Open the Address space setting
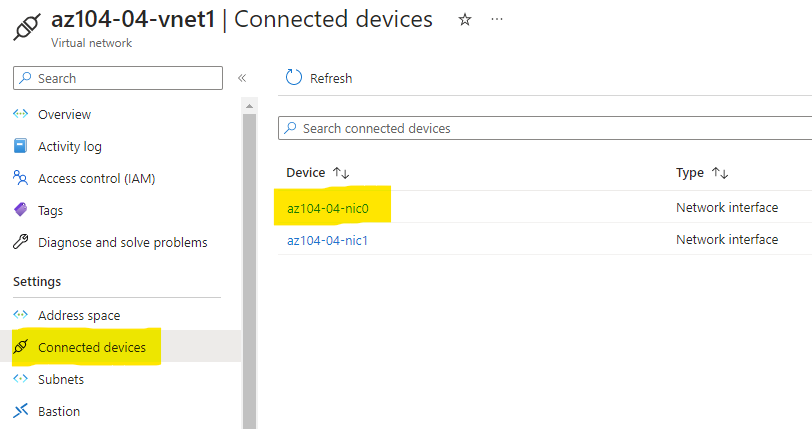Image resolution: width=812 pixels, height=429 pixels. pos(79,316)
